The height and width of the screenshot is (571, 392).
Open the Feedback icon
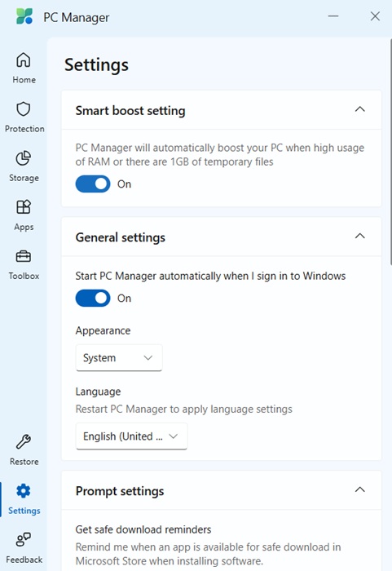point(24,540)
